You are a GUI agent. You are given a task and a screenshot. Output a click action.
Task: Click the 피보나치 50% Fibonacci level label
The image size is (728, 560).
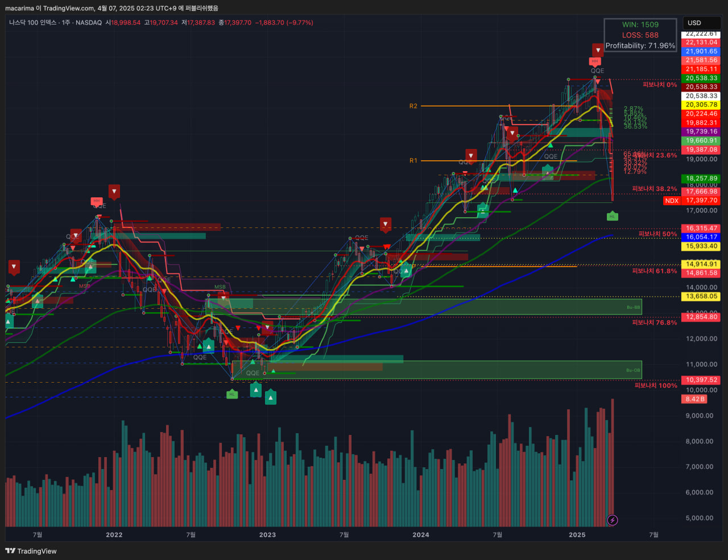(x=657, y=234)
